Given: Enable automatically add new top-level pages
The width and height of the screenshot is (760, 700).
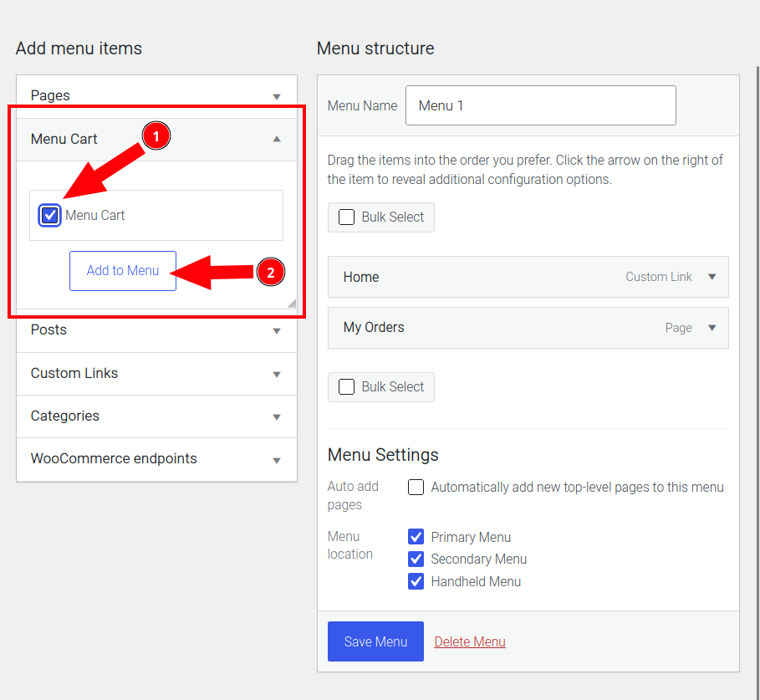Looking at the screenshot, I should pyautogui.click(x=416, y=488).
